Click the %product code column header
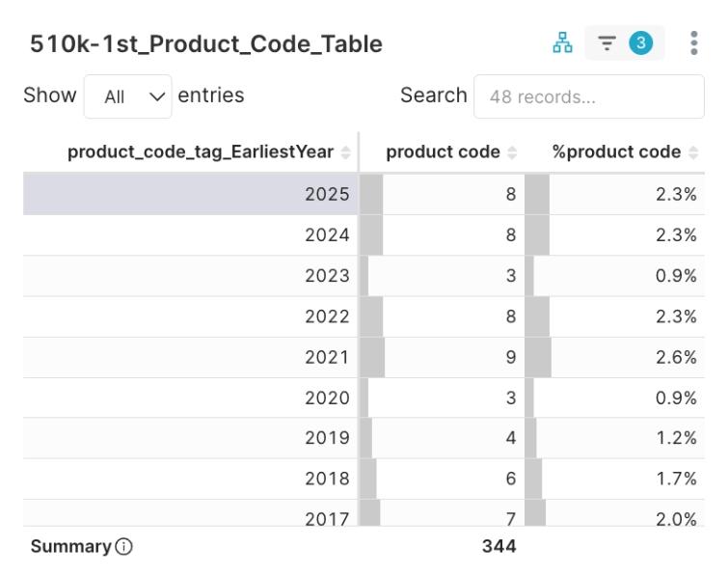 click(615, 152)
